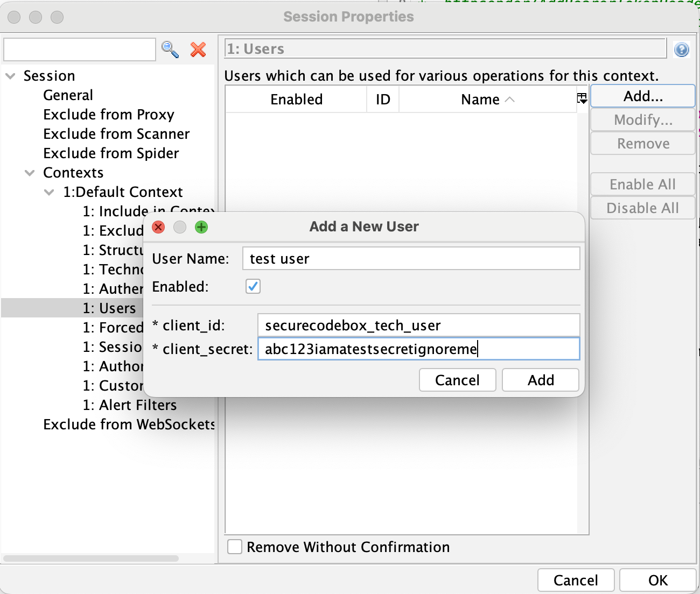Collapse the Contexts node
Viewport: 700px width, 594px height.
tap(30, 173)
